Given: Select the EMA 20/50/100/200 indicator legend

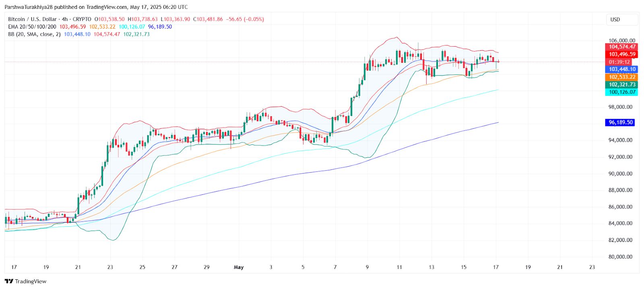Looking at the screenshot, I should 32,27.
